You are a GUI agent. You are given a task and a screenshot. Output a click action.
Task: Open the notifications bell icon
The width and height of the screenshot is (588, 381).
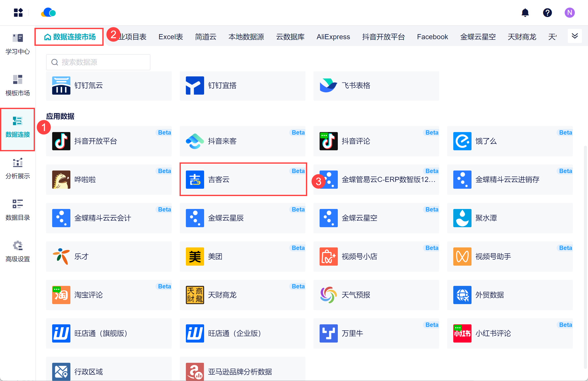click(525, 13)
